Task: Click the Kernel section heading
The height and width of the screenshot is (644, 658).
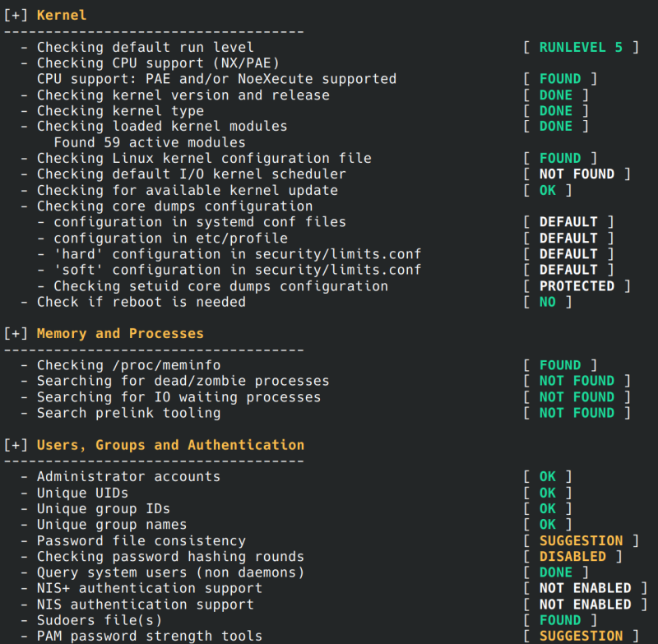Action: [x=62, y=15]
